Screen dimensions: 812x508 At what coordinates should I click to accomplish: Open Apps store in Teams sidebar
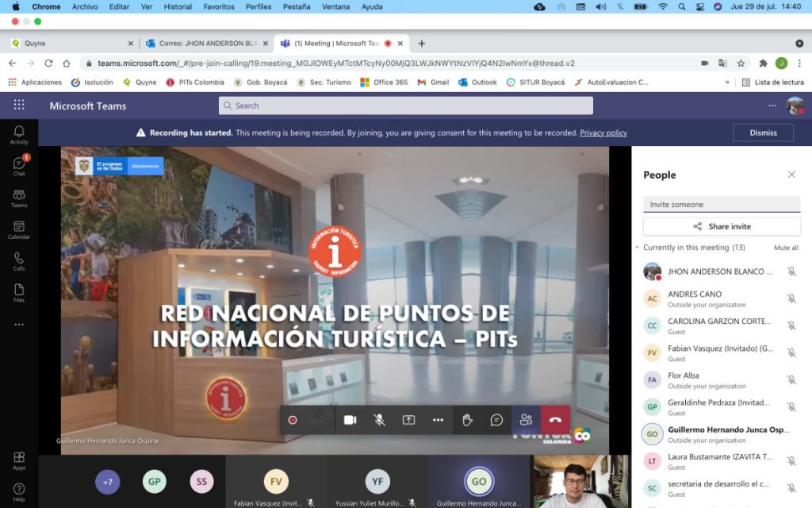click(19, 460)
